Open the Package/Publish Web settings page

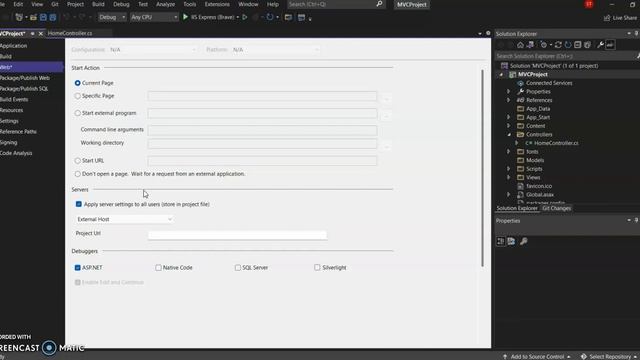24,78
